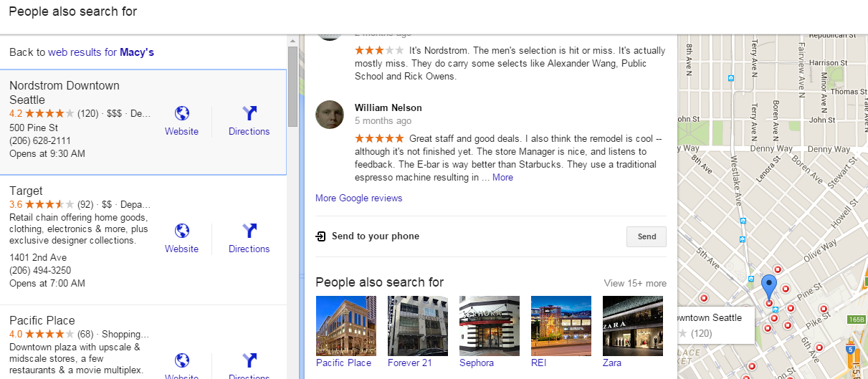Get directions to Nordstrom Downtown Seattle
This screenshot has height=379, width=868.
click(x=249, y=113)
